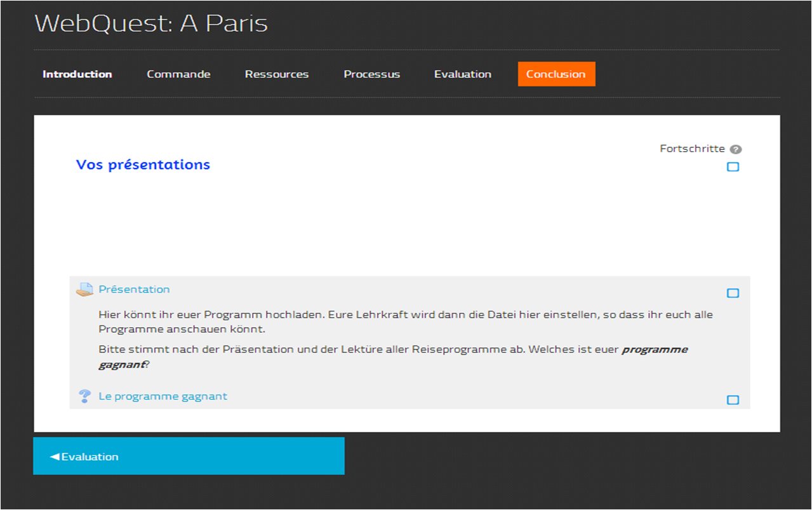
Task: Go back using the blue Evaluation button
Action: pos(189,456)
